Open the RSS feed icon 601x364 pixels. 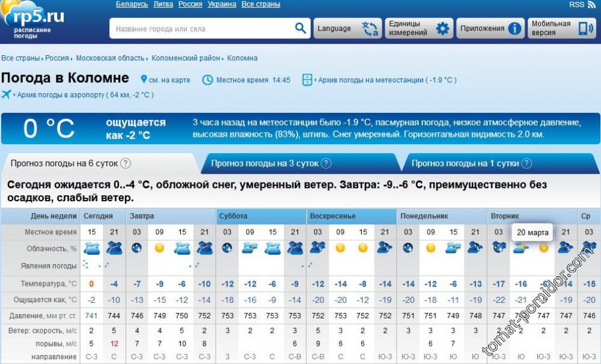point(591,5)
